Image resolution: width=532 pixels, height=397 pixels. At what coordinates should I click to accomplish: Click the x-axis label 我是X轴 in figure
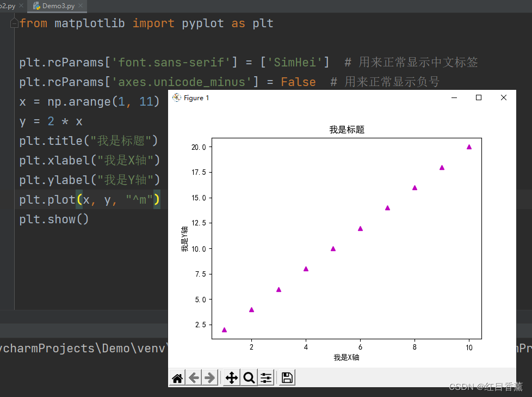click(x=347, y=357)
